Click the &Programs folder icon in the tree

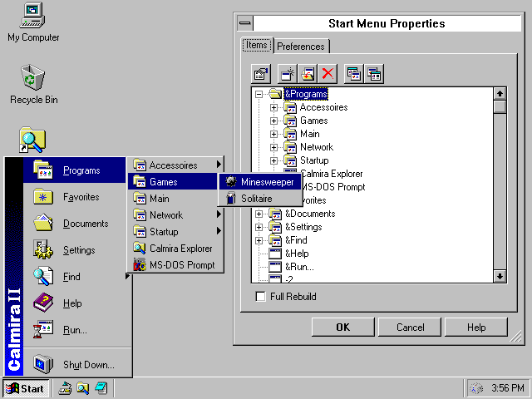(x=275, y=94)
